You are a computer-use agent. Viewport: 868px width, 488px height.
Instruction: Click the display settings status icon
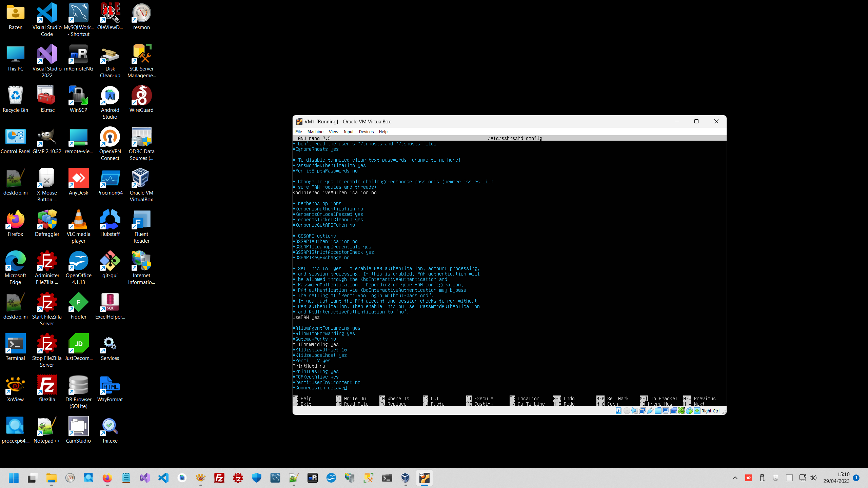[x=666, y=411]
